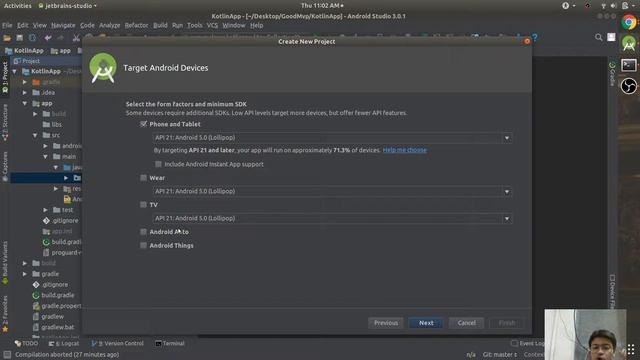Open the Structure side tool window
The height and width of the screenshot is (360, 640).
5,122
